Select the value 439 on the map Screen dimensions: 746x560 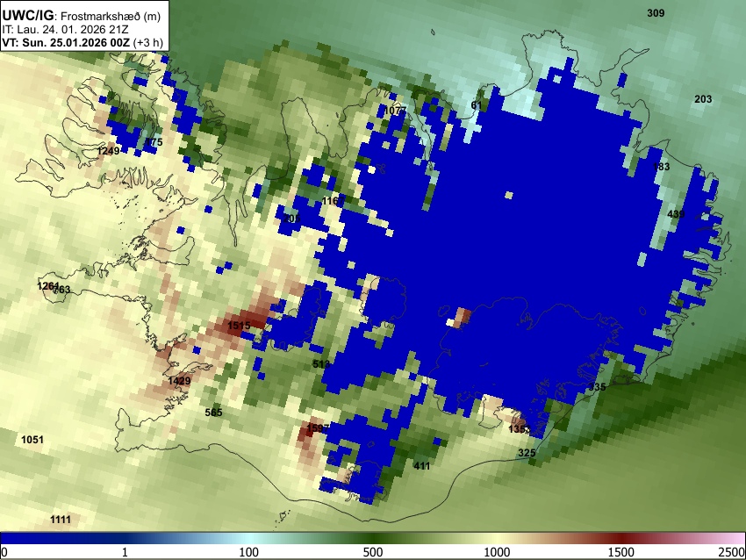[676, 214]
